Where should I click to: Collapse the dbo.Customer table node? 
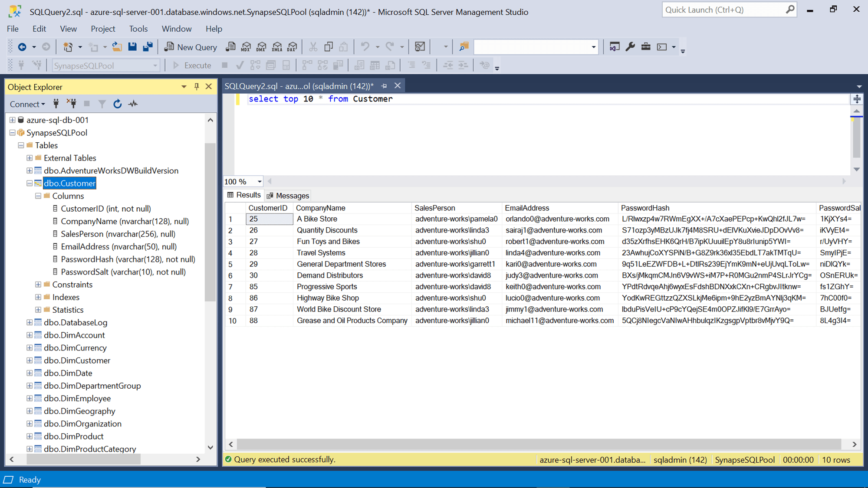[29, 183]
